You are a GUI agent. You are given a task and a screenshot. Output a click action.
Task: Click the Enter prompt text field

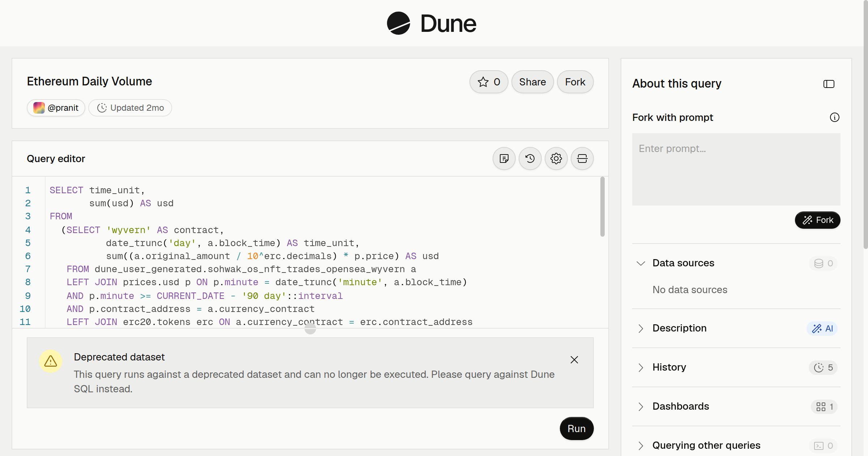coord(736,169)
